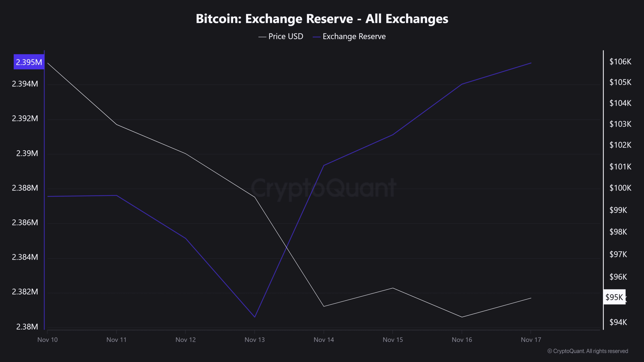Click the Nov 15 x-axis label

coord(393,340)
